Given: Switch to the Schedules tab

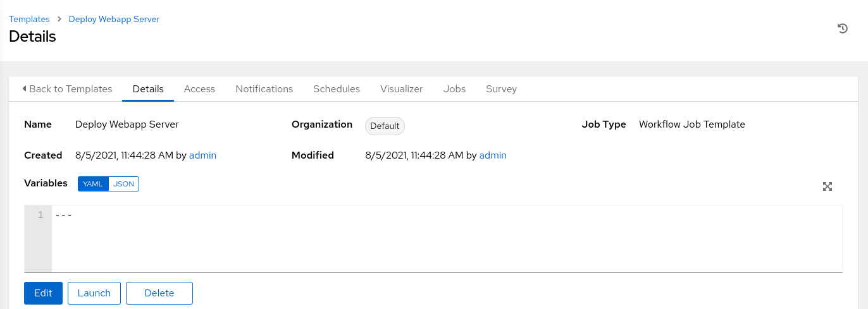Looking at the screenshot, I should (x=337, y=89).
